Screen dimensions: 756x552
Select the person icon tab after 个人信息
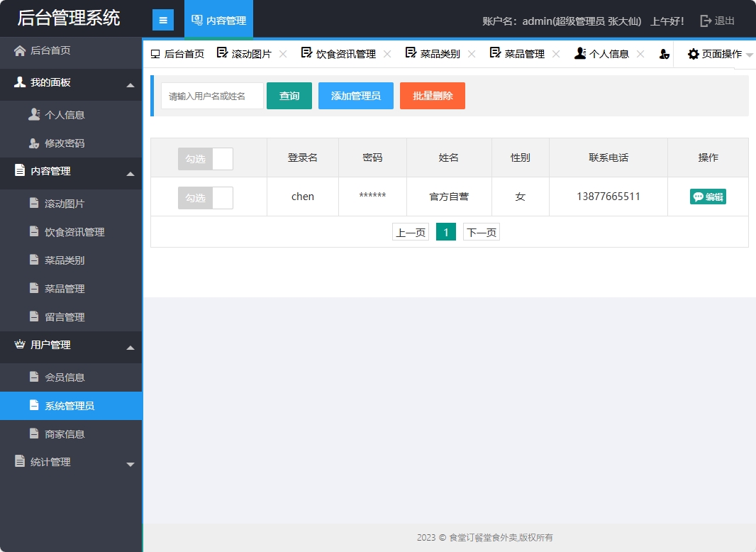point(663,53)
